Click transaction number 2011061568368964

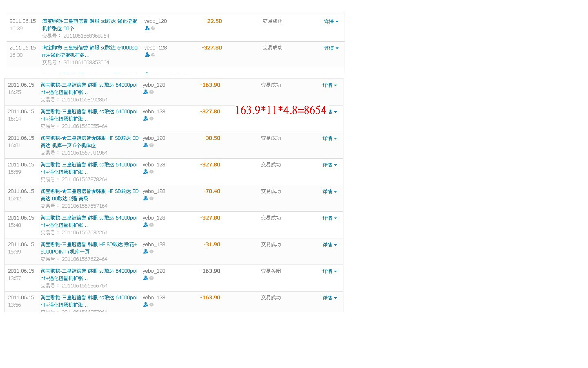coord(86,36)
